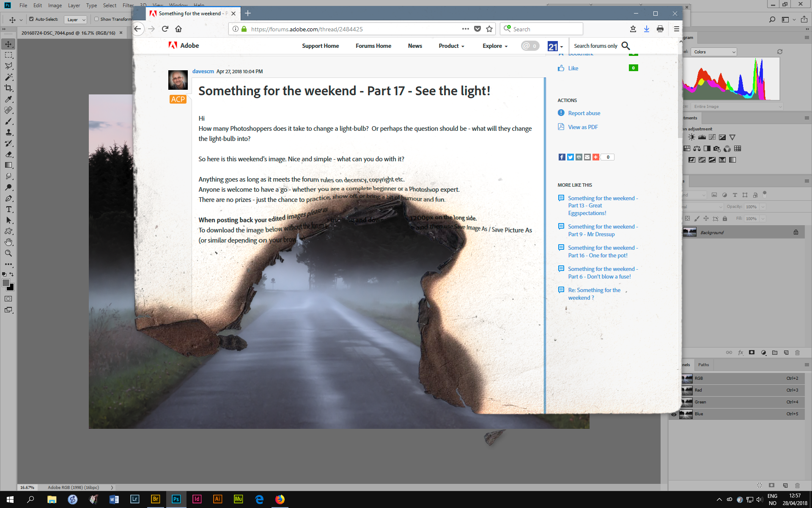Go to Forums Home

click(x=373, y=46)
